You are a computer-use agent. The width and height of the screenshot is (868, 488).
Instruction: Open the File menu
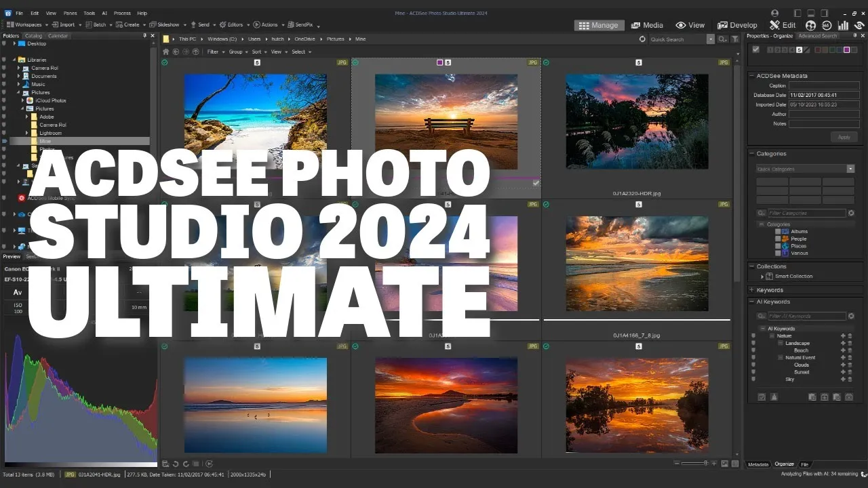[x=19, y=13]
